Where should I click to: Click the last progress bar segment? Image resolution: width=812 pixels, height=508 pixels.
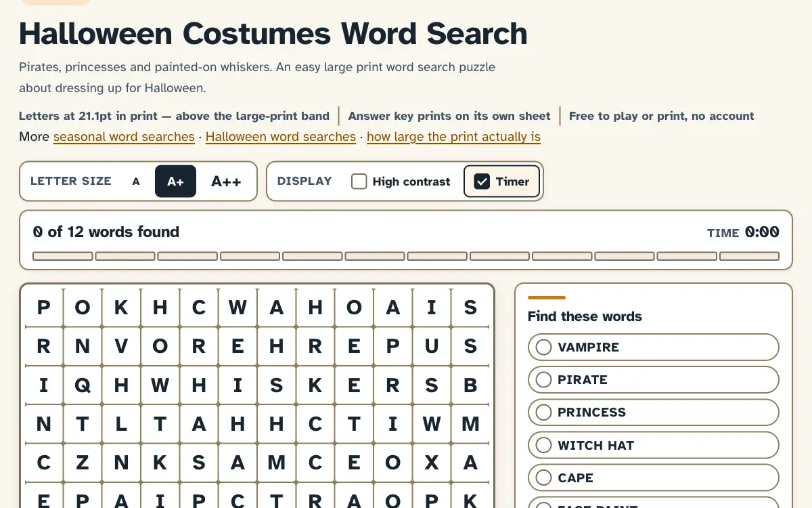click(x=749, y=256)
